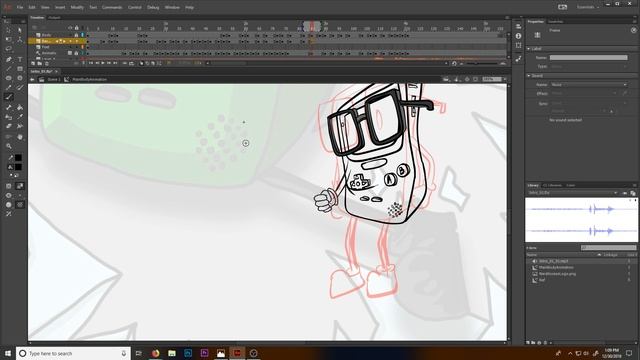Collapse the Label section
The image size is (640, 360).
tap(529, 49)
